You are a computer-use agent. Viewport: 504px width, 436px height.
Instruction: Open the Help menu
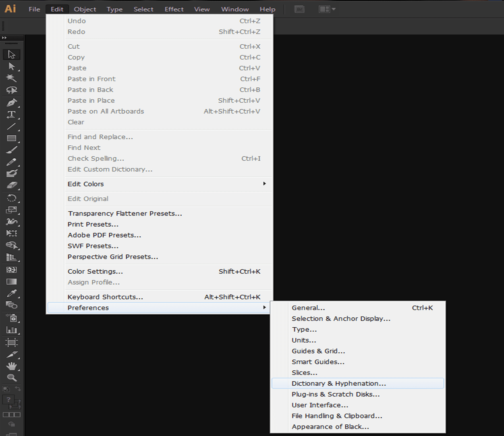[x=268, y=9]
